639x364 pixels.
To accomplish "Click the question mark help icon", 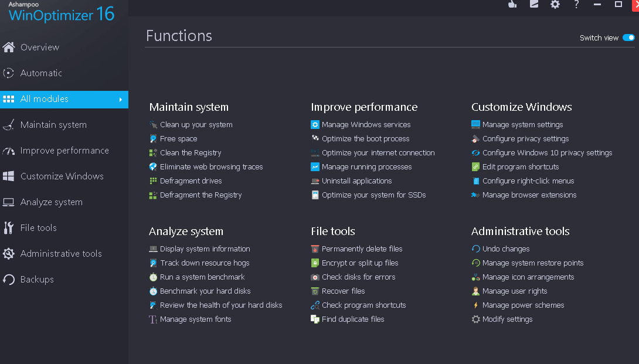I will (x=576, y=4).
